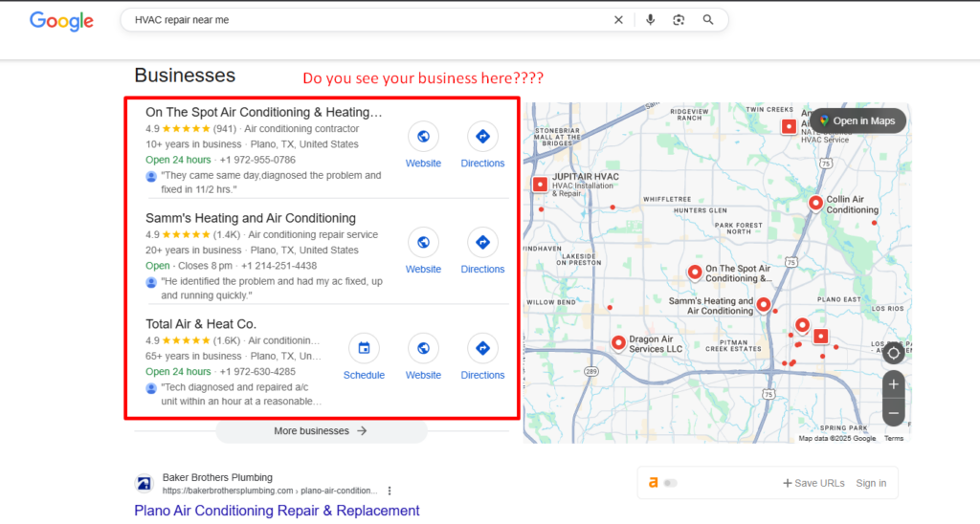
Task: Toggle the extension switch next to orange a
Action: point(670,483)
